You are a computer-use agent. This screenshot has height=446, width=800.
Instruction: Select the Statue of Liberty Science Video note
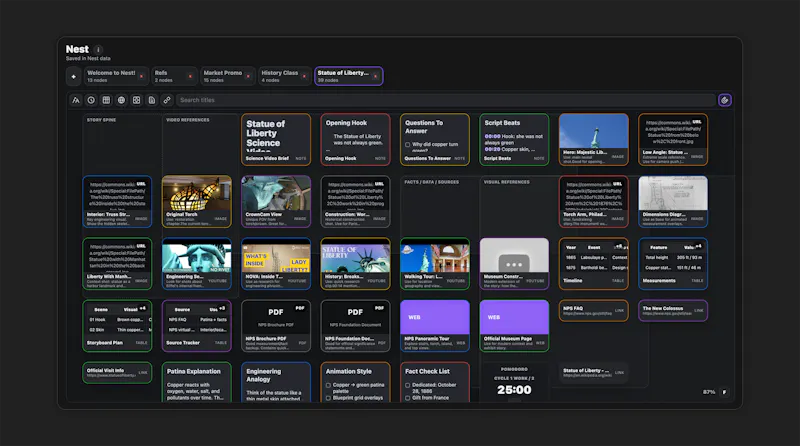tap(276, 139)
